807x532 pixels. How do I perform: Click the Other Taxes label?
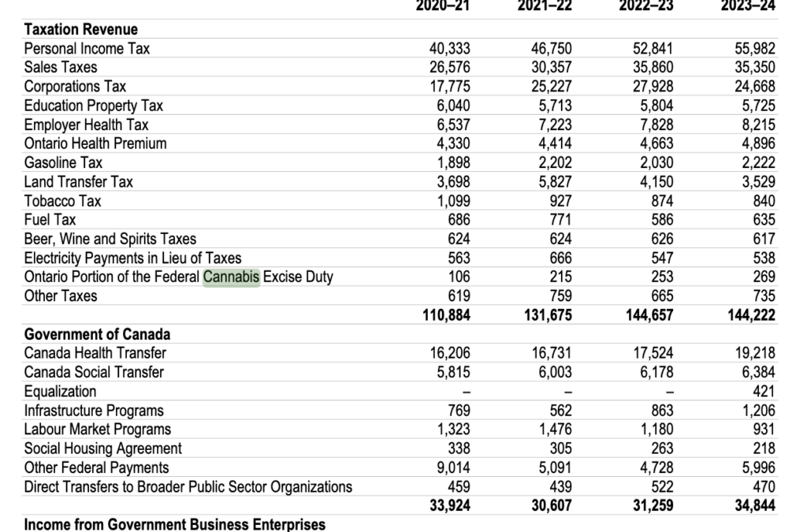click(61, 296)
